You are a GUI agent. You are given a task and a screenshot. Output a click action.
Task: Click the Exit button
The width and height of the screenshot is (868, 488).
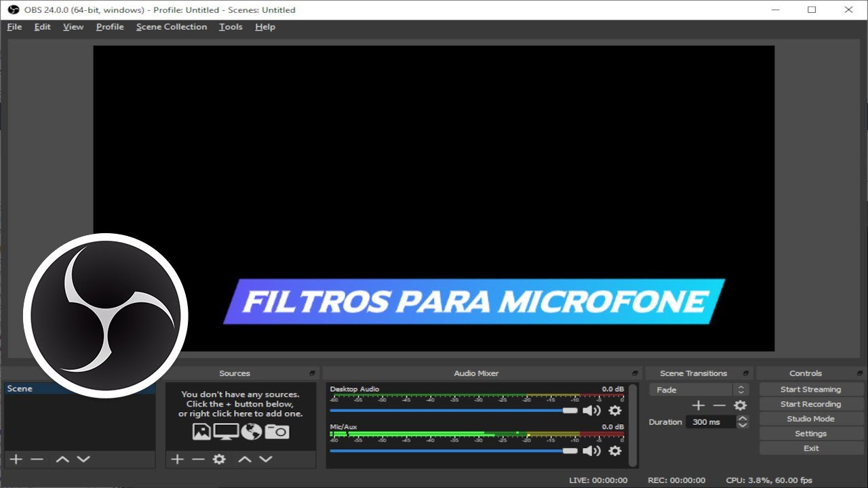[x=810, y=449]
